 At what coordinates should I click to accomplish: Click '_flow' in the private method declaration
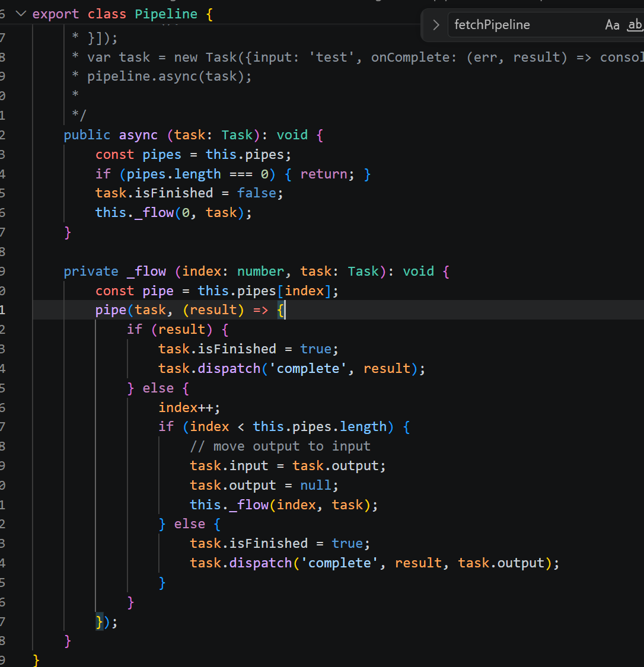tap(146, 272)
